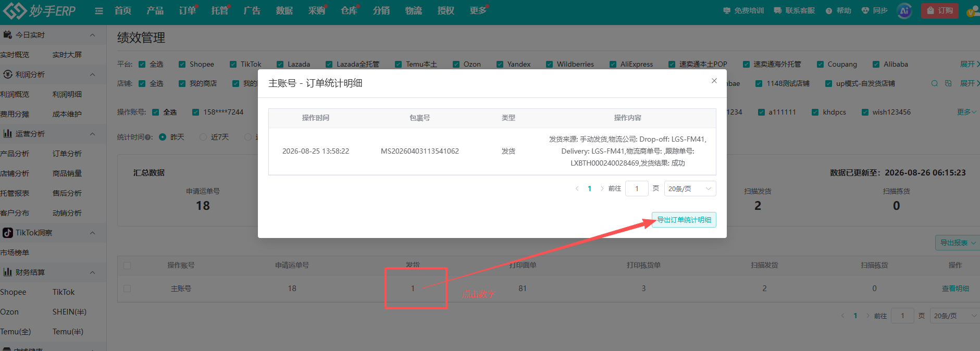Screen dimensions: 980x351
Task: Click the store grouping icon beside search
Action: (948, 83)
